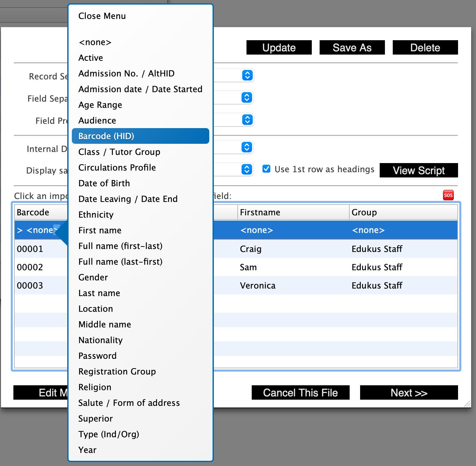Open the Display sample dropdown

(247, 169)
